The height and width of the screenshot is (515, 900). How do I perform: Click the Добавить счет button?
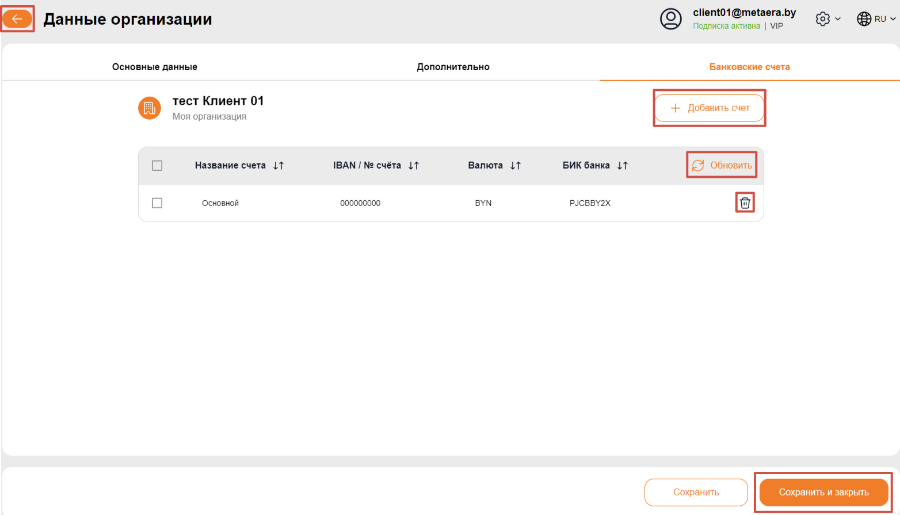[x=709, y=108]
